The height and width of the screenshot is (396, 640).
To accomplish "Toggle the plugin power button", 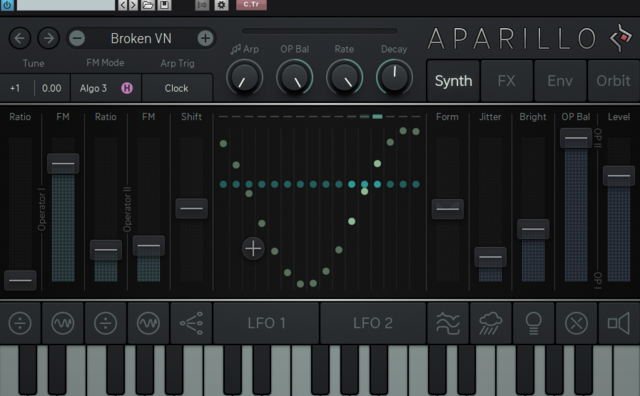I will pos(7,5).
